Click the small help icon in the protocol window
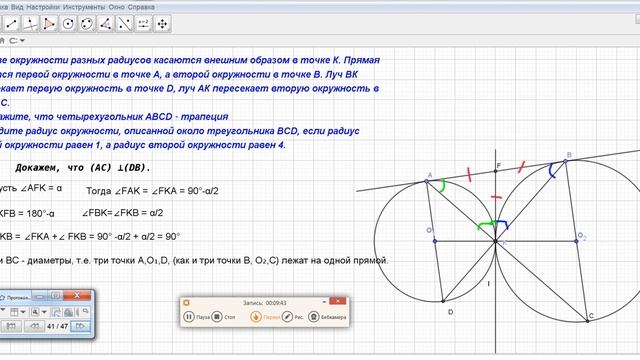Viewport: 640px width, 360px height. pyautogui.click(x=85, y=311)
